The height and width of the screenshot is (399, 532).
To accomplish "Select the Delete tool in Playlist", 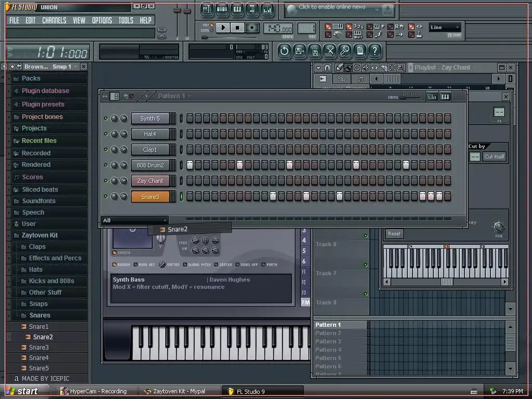I will coord(357,68).
